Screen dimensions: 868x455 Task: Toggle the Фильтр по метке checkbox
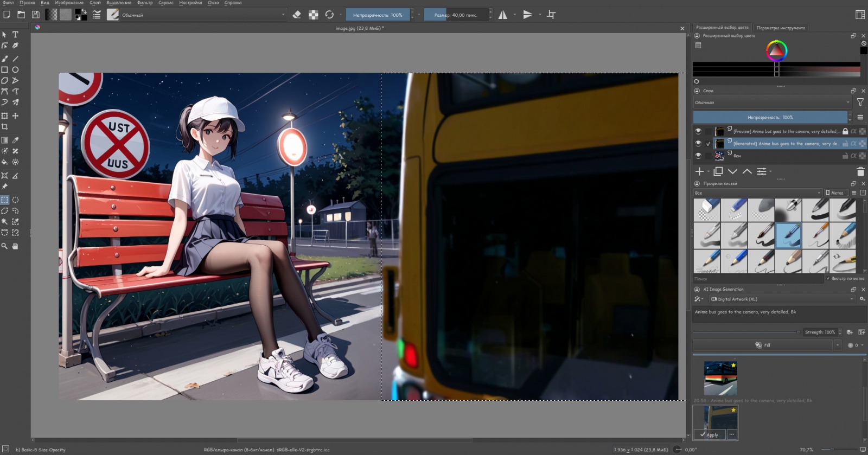coord(828,279)
